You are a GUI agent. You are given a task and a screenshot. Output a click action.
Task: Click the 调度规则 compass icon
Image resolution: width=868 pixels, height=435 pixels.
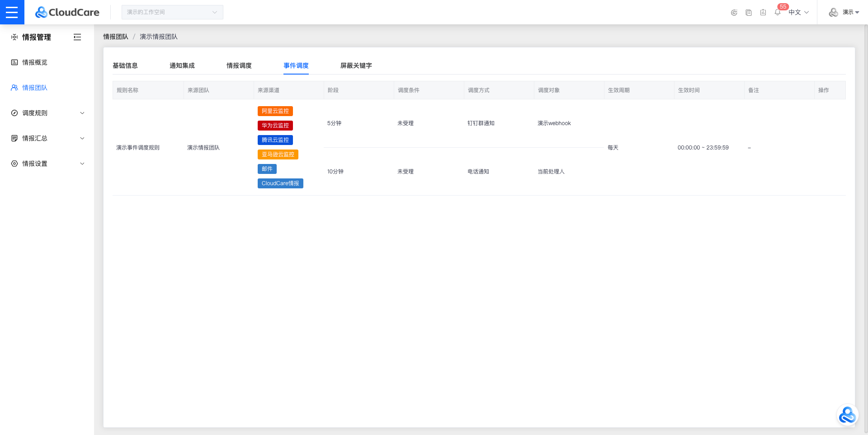[14, 113]
